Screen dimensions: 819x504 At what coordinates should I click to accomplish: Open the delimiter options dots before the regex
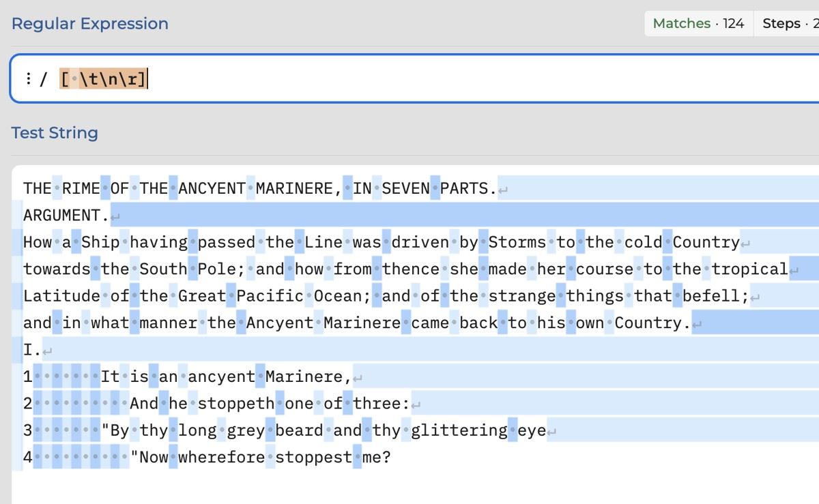pos(28,79)
